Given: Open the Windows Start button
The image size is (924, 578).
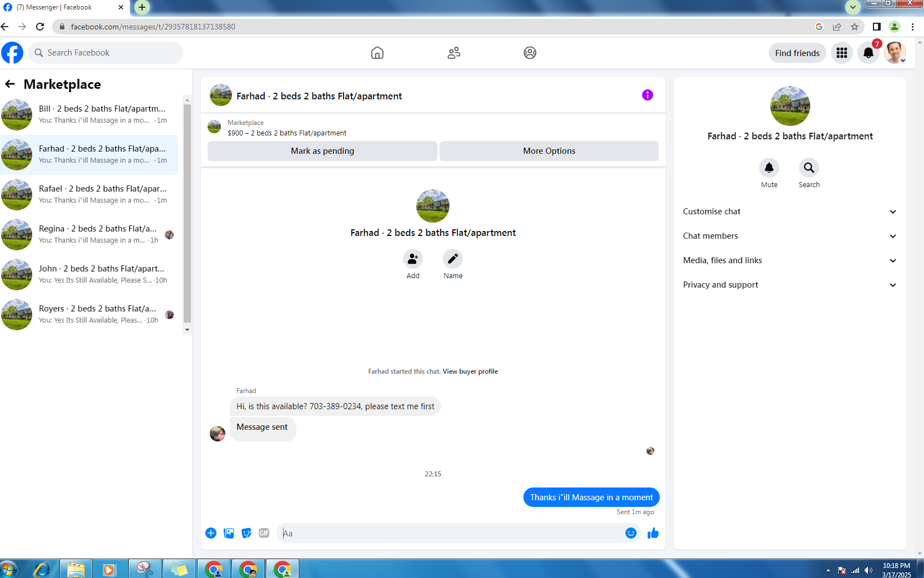Looking at the screenshot, I should coord(8,569).
